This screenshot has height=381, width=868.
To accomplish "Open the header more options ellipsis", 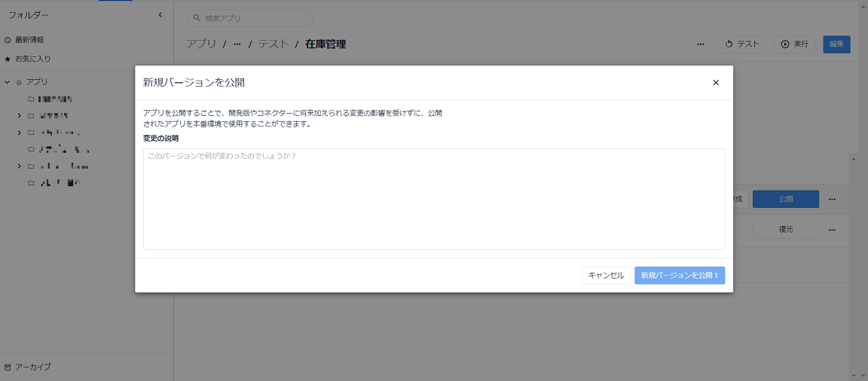I will 700,44.
